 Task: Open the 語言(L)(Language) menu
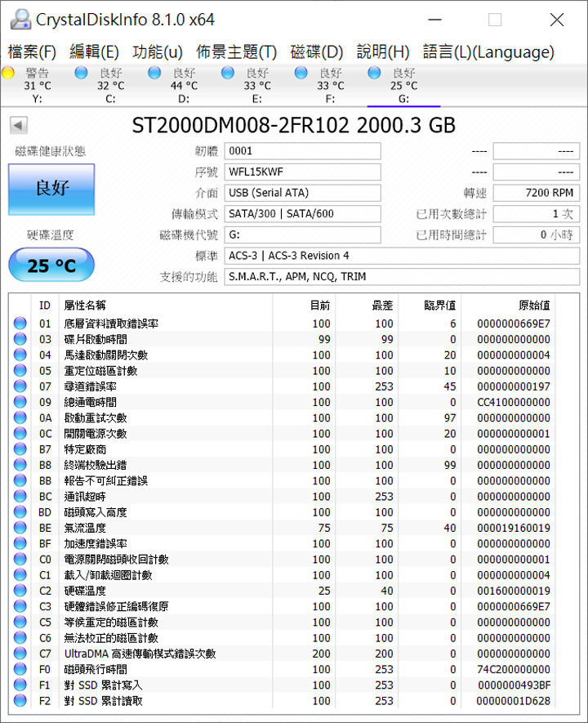pos(488,51)
